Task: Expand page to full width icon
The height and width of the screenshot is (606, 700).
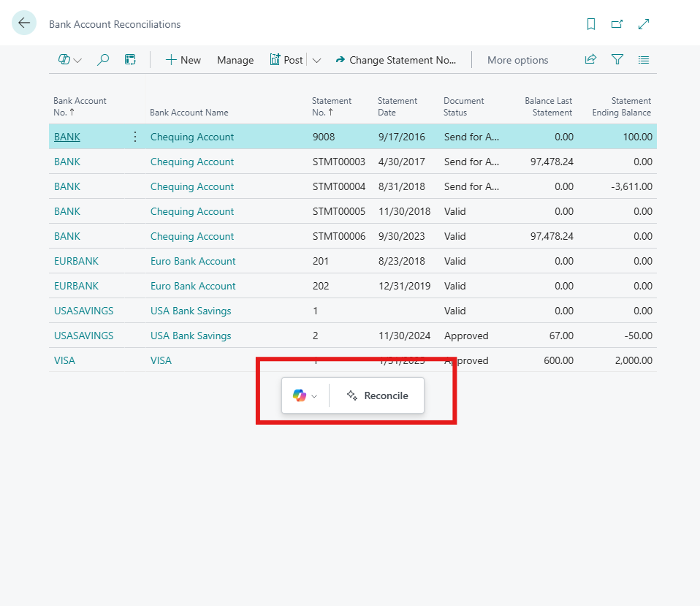Action: pos(643,24)
